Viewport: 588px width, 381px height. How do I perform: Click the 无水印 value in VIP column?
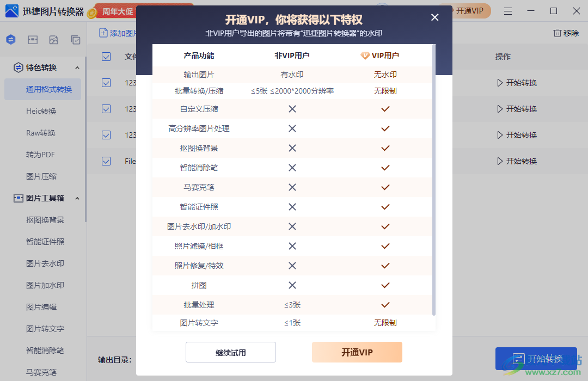coord(385,75)
